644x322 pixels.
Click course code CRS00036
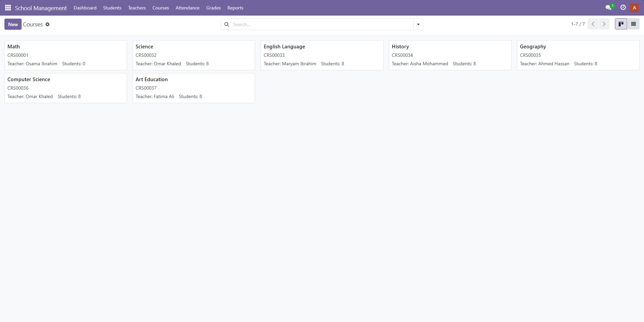(x=18, y=88)
